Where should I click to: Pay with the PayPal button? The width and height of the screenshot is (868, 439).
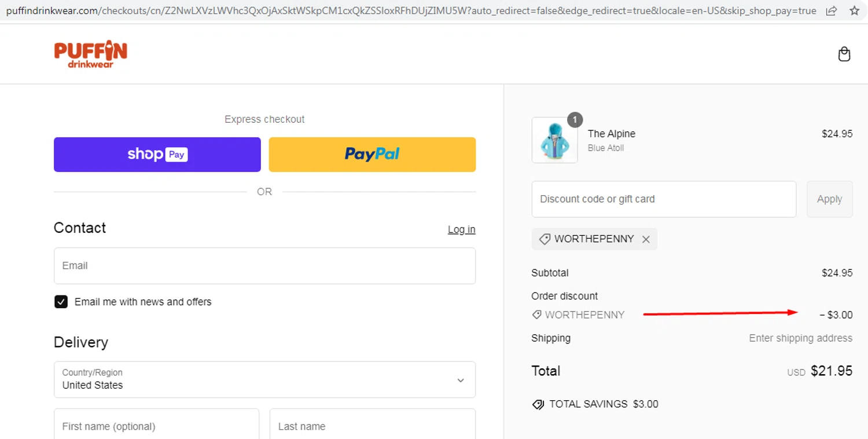pyautogui.click(x=372, y=155)
